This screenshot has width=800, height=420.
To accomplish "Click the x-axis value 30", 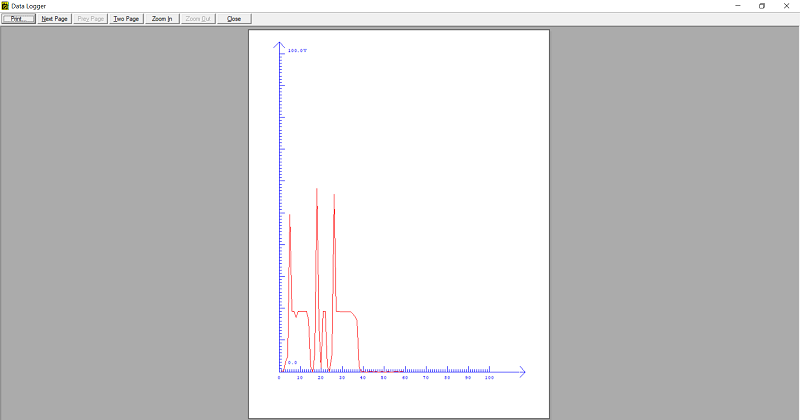I will coord(342,378).
